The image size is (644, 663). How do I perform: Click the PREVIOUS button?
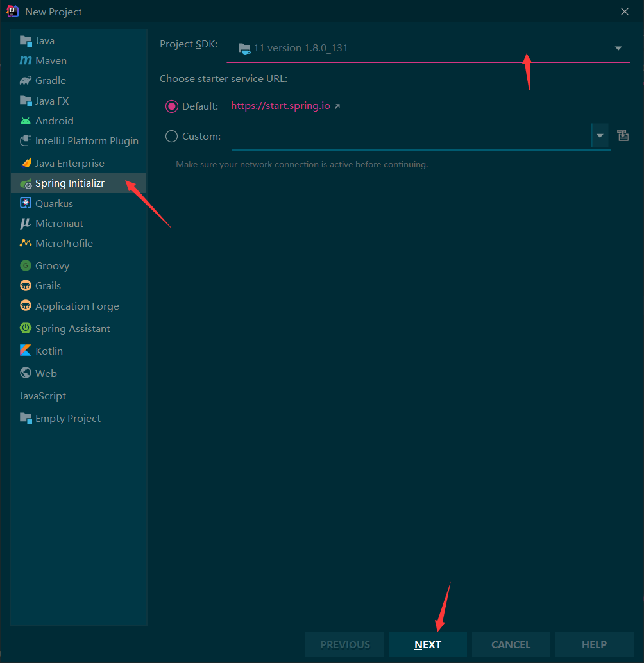pos(344,644)
